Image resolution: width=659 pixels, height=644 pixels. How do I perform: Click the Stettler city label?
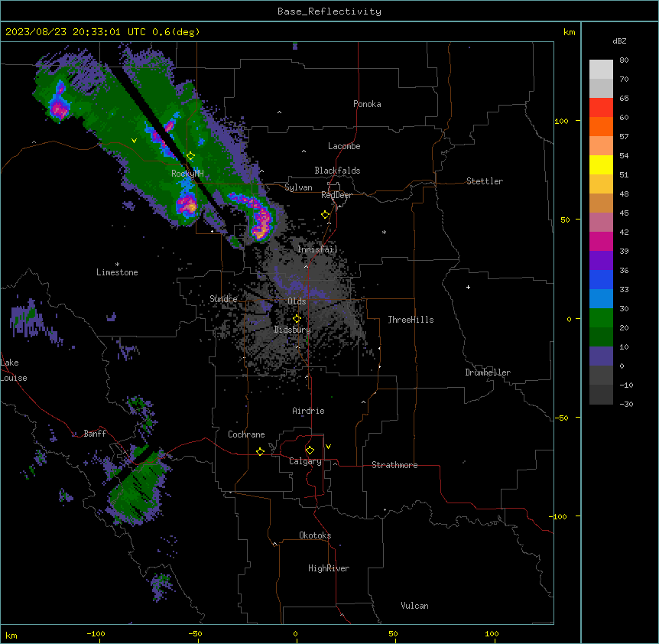tap(484, 181)
